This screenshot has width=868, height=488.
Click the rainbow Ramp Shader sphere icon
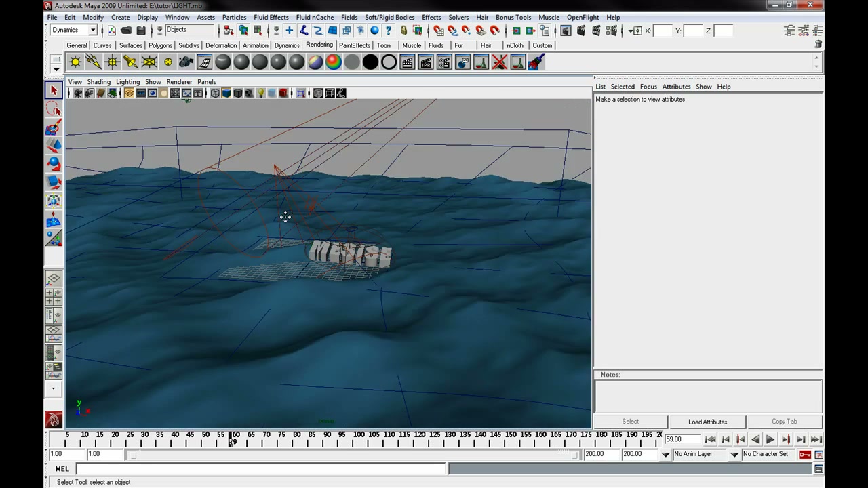pos(334,62)
